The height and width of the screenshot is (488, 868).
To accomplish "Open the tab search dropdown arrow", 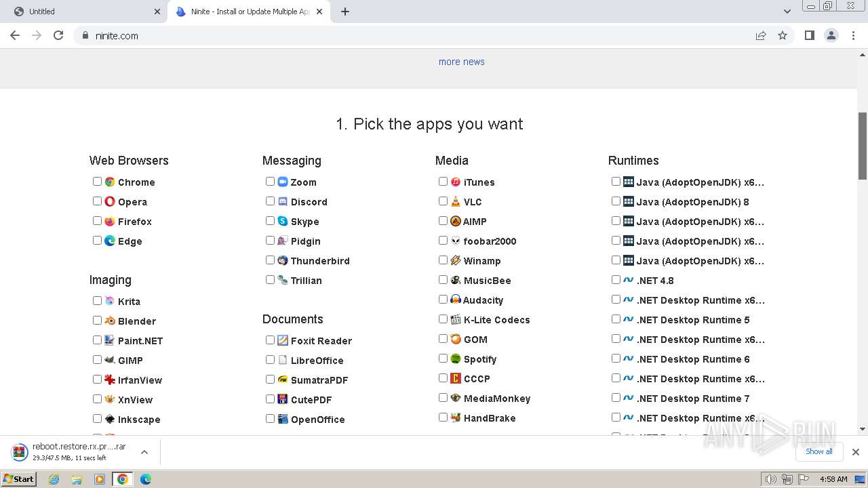I will [x=787, y=12].
